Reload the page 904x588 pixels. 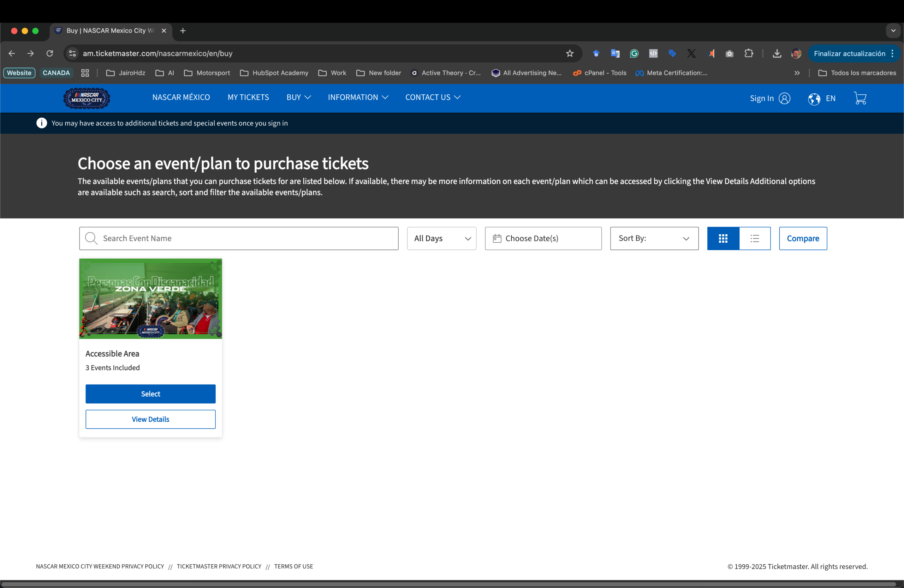click(50, 54)
